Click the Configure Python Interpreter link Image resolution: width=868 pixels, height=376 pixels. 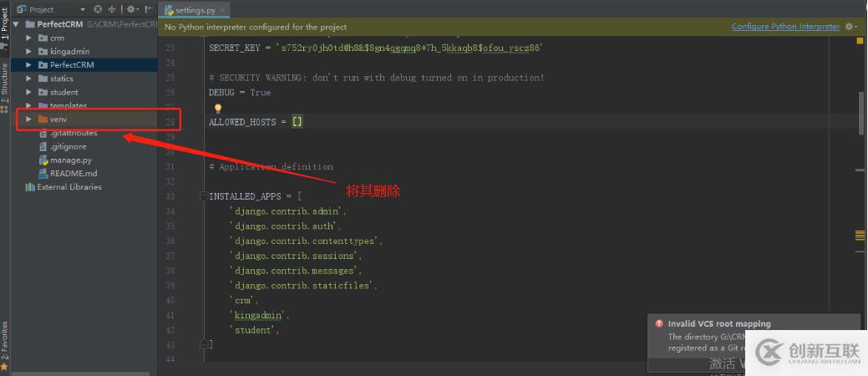pos(785,27)
